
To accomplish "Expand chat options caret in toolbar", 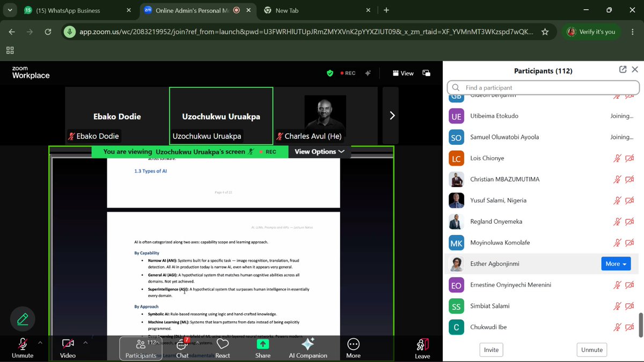I will pos(197,342).
